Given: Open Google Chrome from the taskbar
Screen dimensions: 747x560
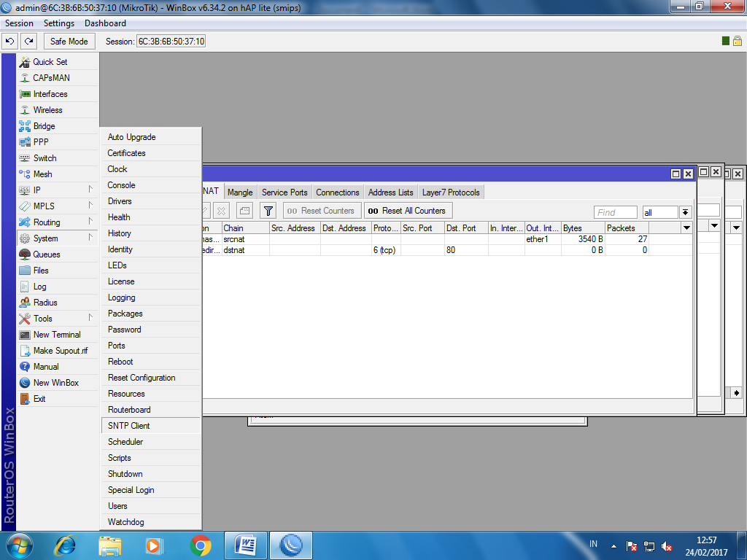Looking at the screenshot, I should [x=201, y=545].
